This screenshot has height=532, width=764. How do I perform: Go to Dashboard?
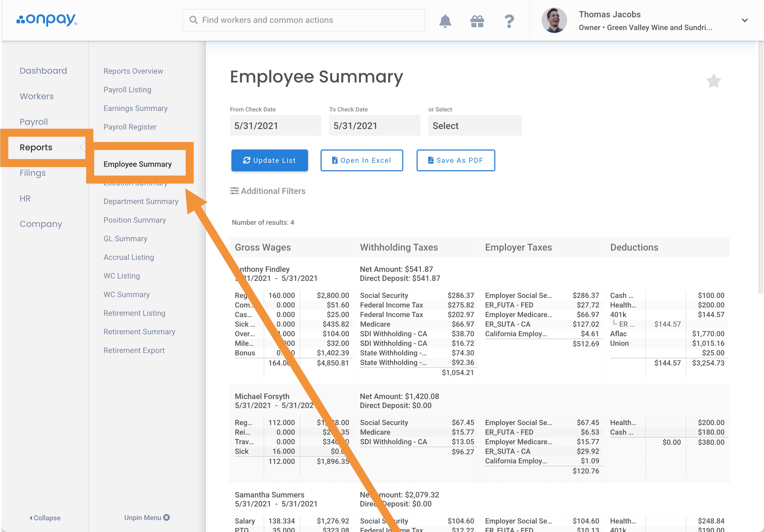(x=43, y=70)
